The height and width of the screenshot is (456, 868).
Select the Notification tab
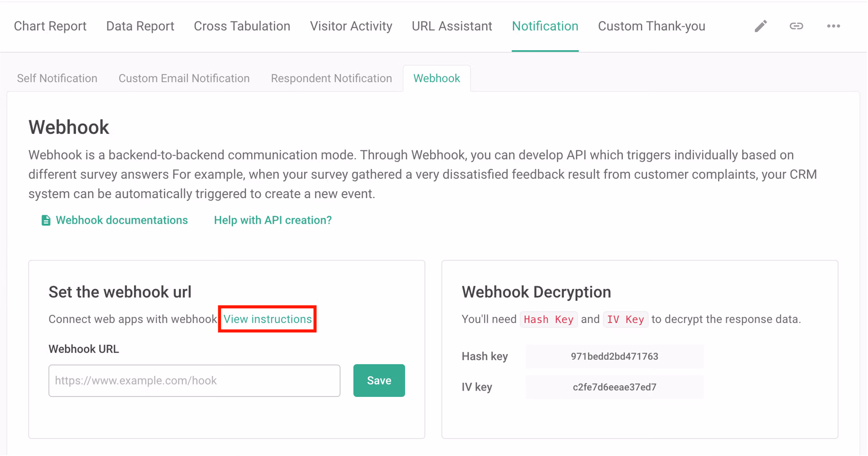545,26
